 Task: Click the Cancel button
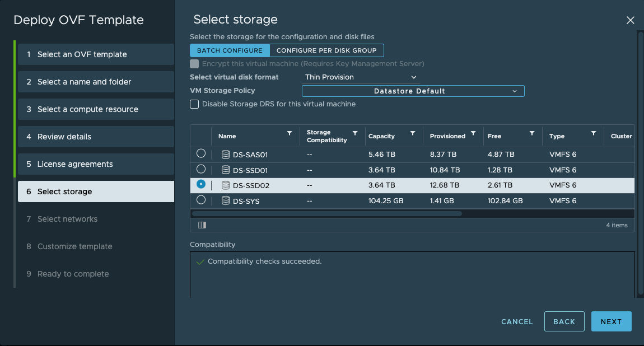pos(517,322)
